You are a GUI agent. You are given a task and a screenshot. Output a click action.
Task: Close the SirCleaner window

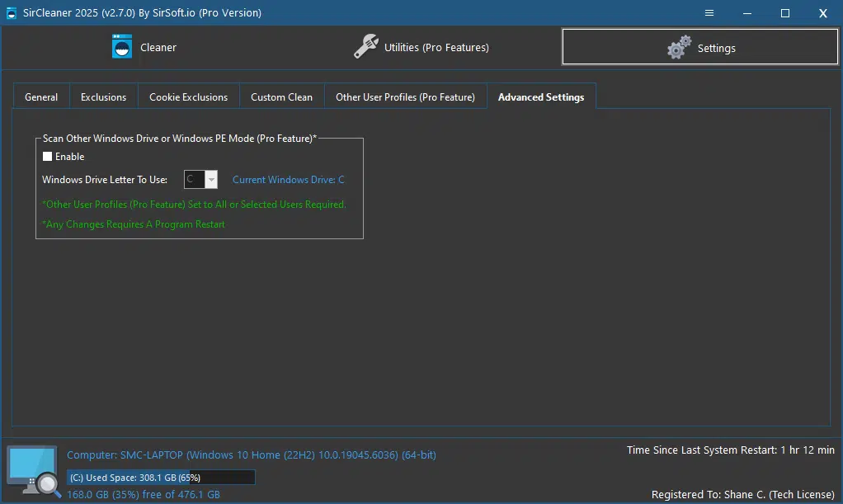click(823, 13)
